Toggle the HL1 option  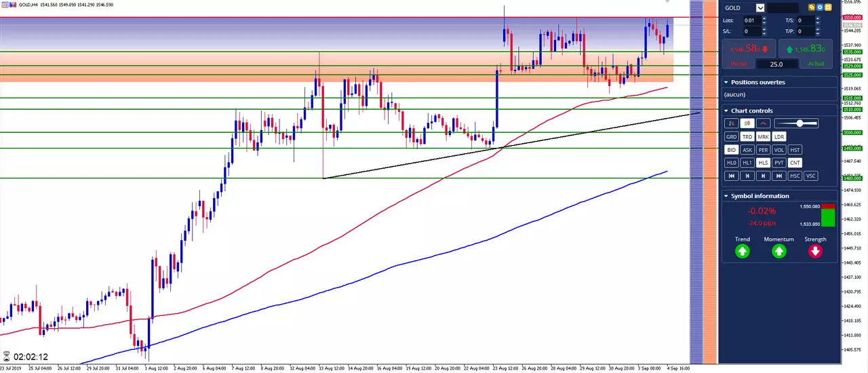pos(747,163)
